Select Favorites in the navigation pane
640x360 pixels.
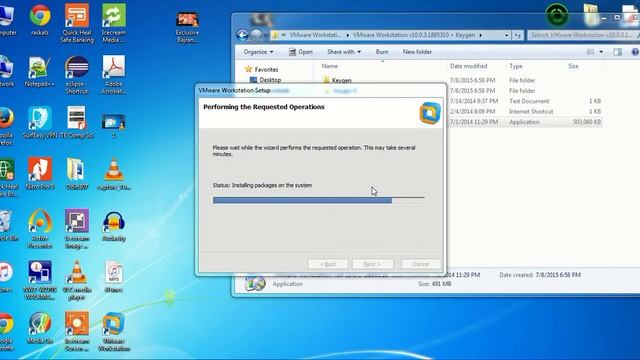(x=262, y=69)
